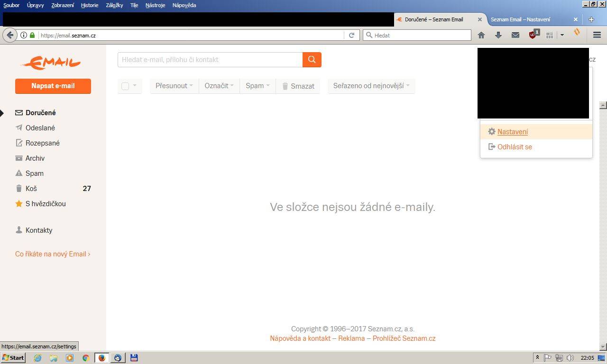Open the uBlock Origin shield icon

click(x=533, y=35)
